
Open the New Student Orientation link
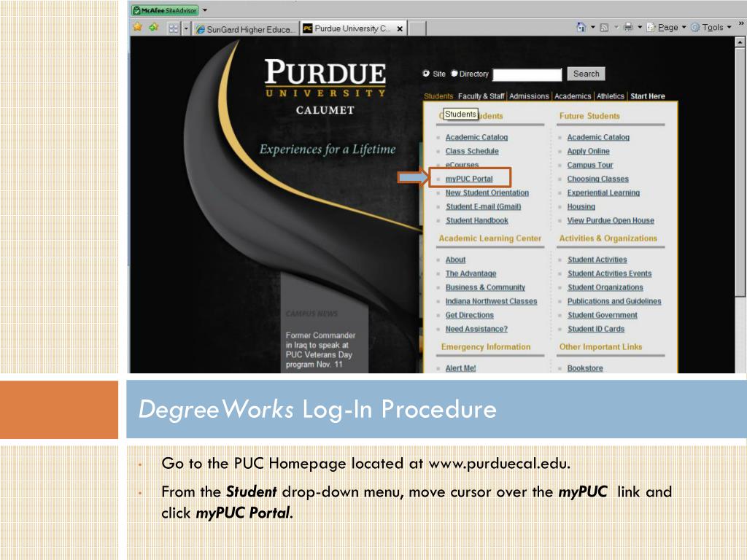pos(487,192)
